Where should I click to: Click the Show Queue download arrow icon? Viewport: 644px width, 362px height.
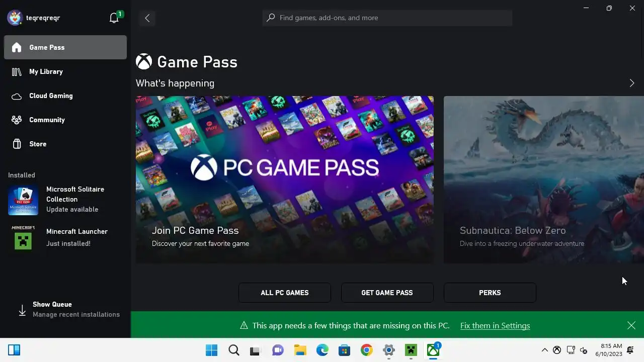click(x=22, y=310)
